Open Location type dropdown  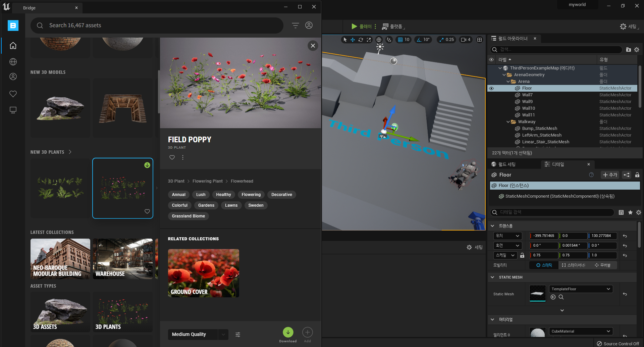coord(508,236)
